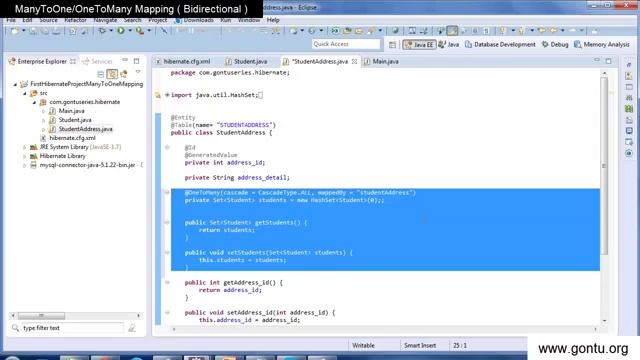
Task: Click the Open Perspective icon
Action: pos(392,44)
